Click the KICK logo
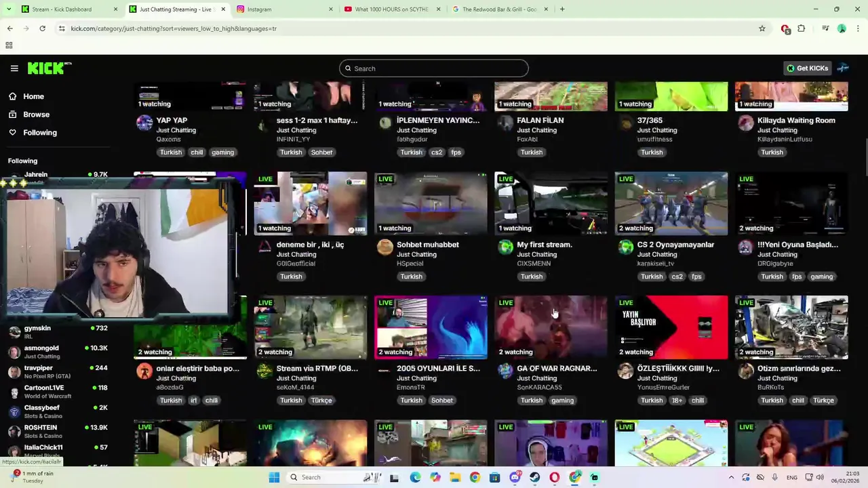This screenshot has width=868, height=488. point(49,68)
